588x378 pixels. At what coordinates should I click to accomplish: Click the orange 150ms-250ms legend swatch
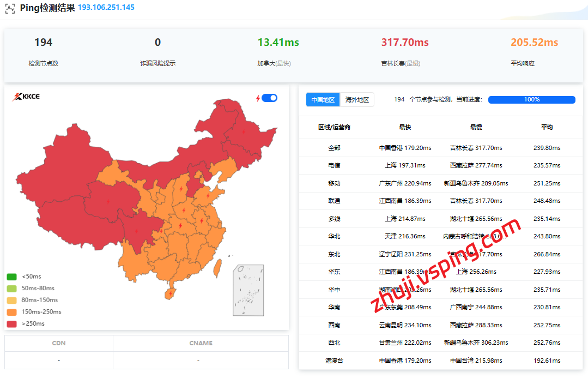11,312
